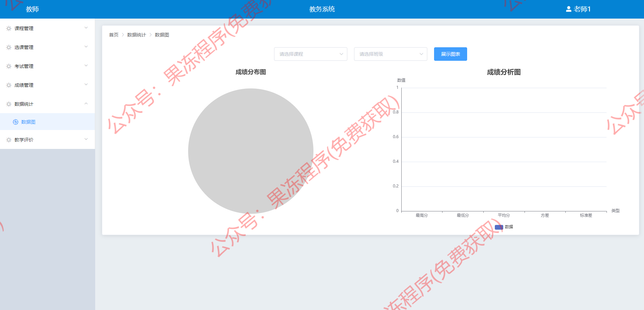
Task: Click the 成绩分析图 chart title
Action: 504,72
